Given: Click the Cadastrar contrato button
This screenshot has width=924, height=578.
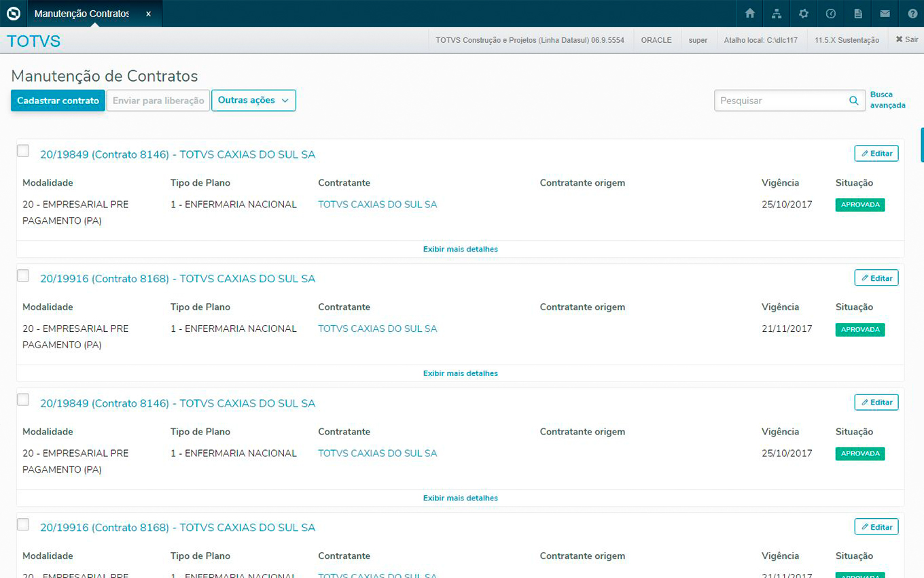Looking at the screenshot, I should 58,101.
